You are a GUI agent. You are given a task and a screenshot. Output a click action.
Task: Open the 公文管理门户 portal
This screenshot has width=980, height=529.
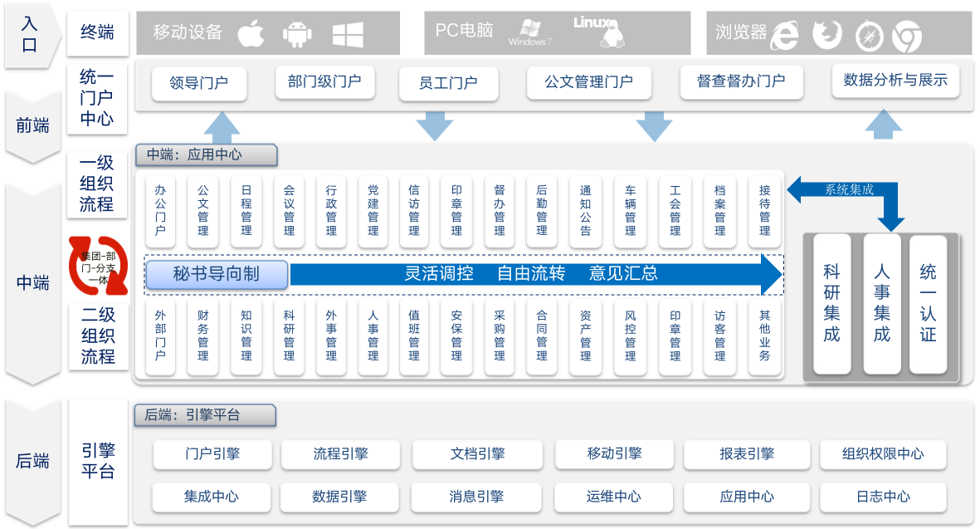point(588,82)
